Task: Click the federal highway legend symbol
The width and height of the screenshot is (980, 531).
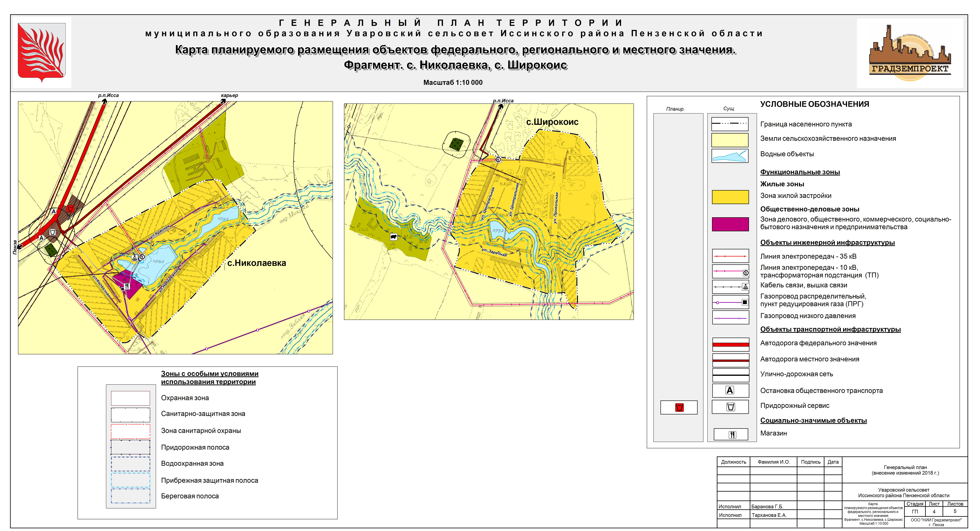Action: [730, 345]
